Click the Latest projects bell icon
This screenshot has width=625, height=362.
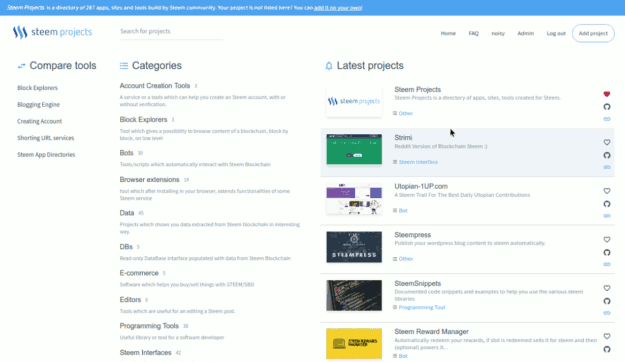pyautogui.click(x=329, y=66)
